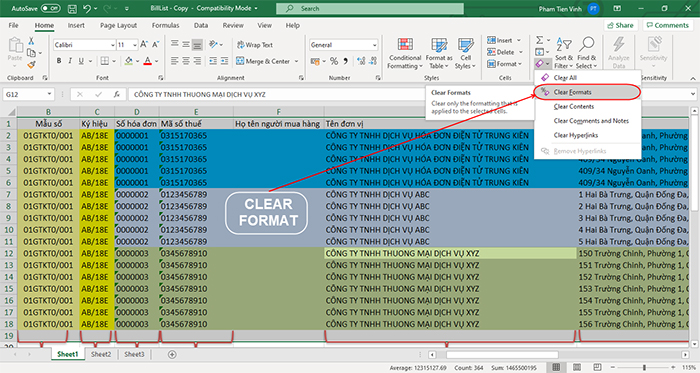Click the Clear eraser icon

click(539, 64)
